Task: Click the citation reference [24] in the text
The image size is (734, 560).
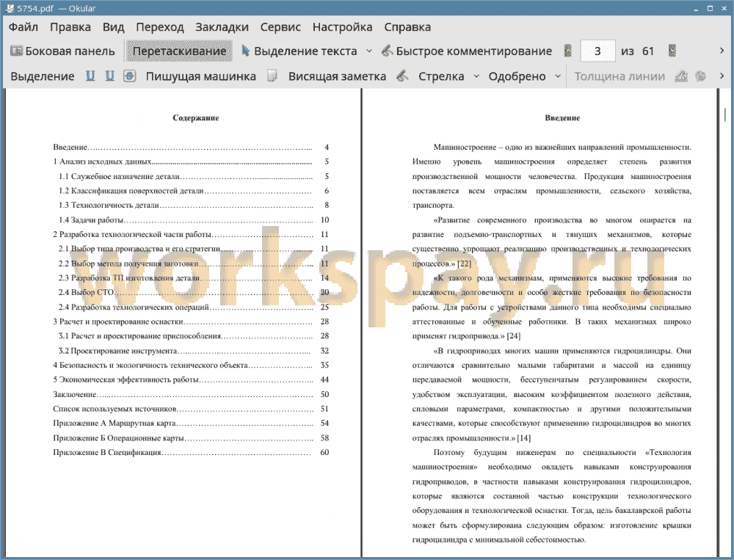Action: tap(514, 336)
